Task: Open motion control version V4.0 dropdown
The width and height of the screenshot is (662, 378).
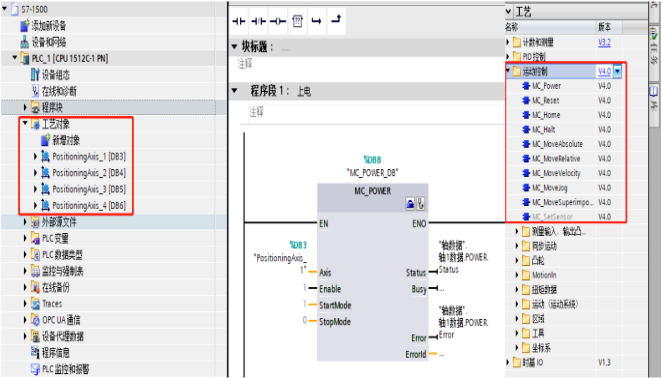Action: point(618,71)
